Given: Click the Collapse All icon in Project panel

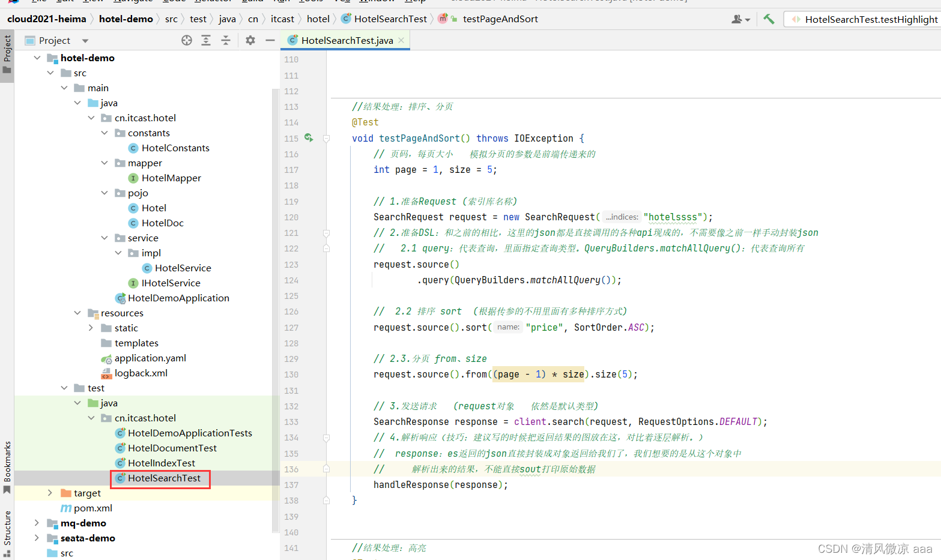Looking at the screenshot, I should pos(226,40).
